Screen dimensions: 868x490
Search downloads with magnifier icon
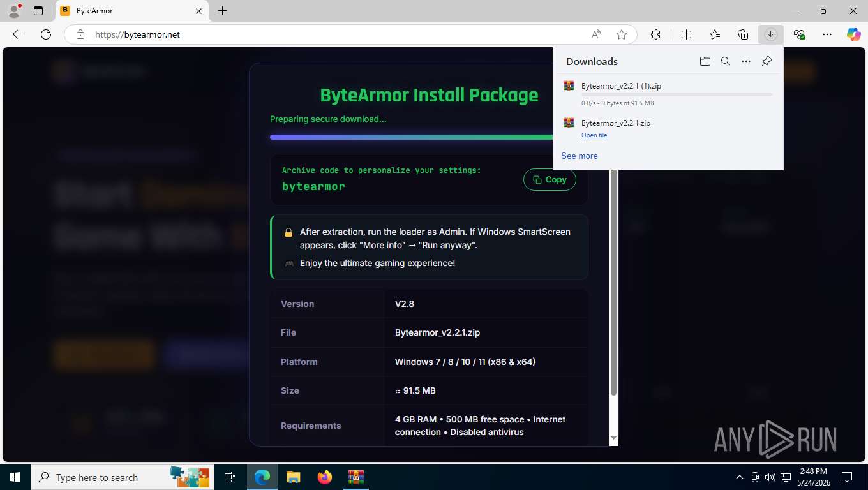pos(725,61)
